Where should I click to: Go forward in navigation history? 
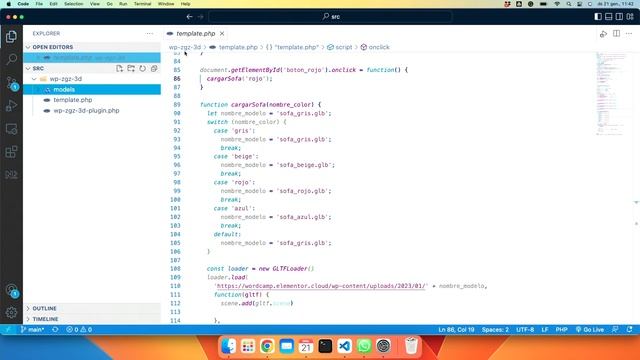pos(200,17)
